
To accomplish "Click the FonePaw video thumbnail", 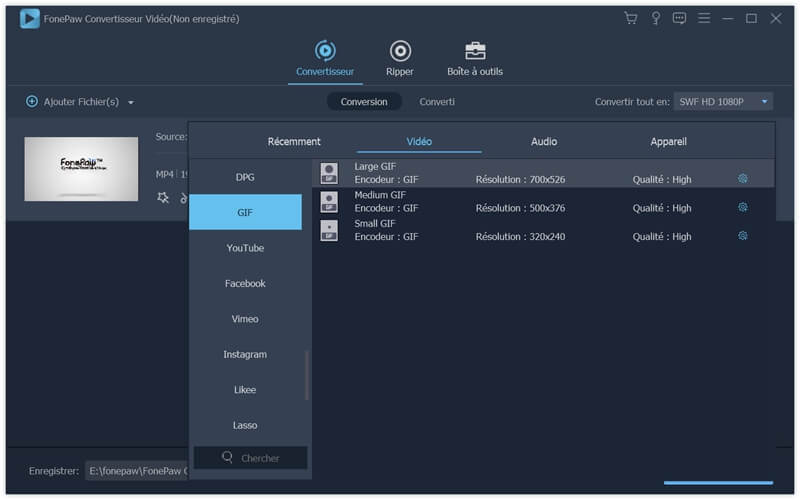I will [81, 169].
